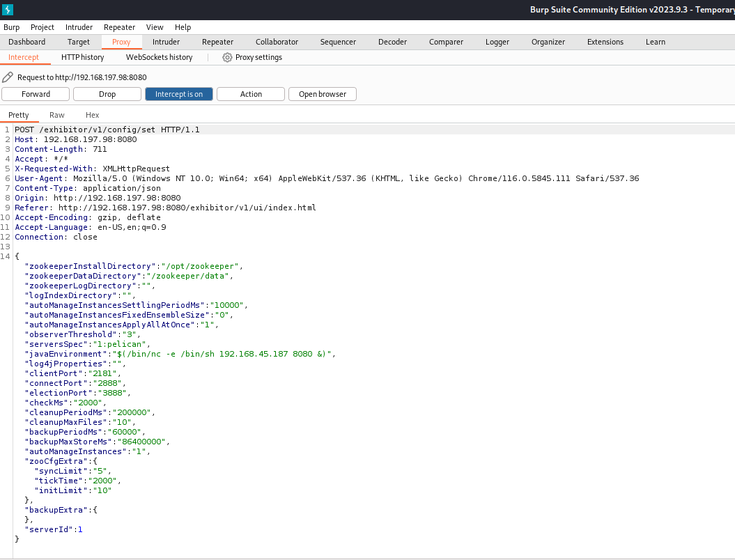Open the Sequencer tab

[338, 42]
